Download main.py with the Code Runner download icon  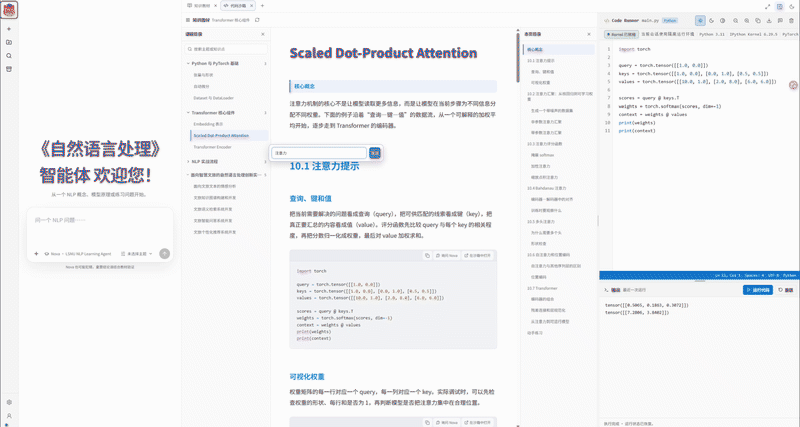[769, 21]
